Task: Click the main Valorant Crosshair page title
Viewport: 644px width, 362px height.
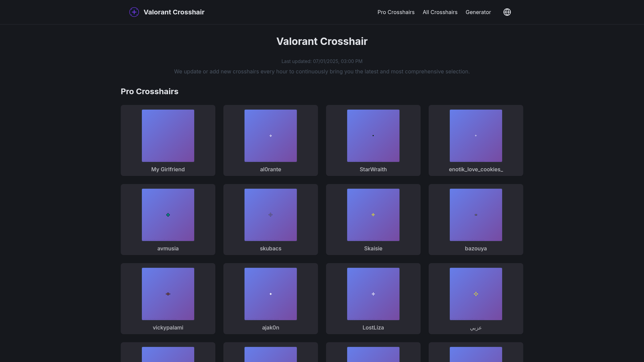Action: click(x=322, y=41)
